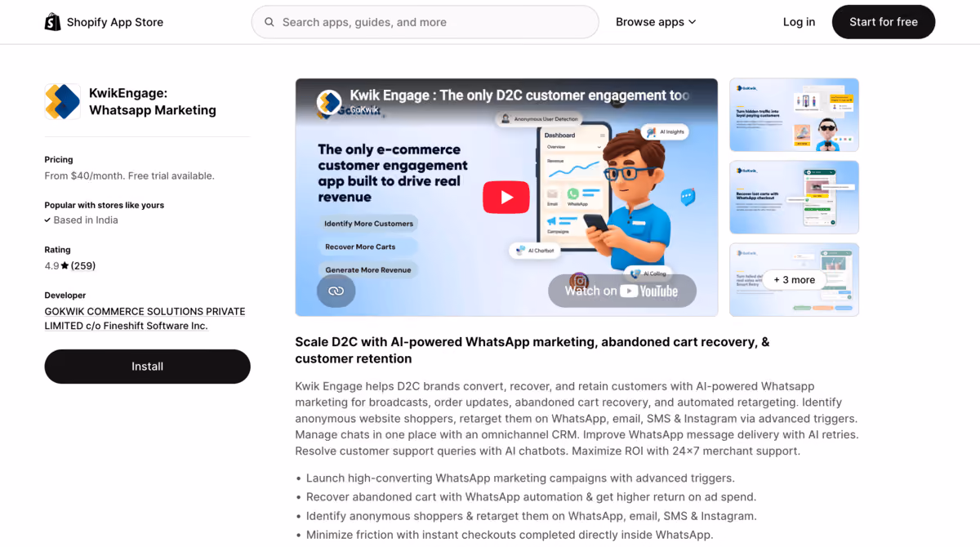Click the search magnifier icon
Screen dimensions: 980x547
point(269,22)
